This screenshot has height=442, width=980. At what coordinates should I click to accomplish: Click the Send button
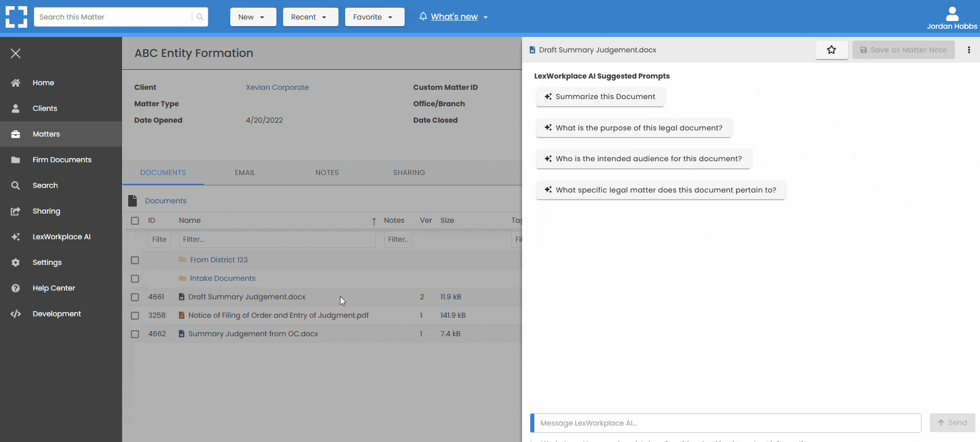(952, 422)
